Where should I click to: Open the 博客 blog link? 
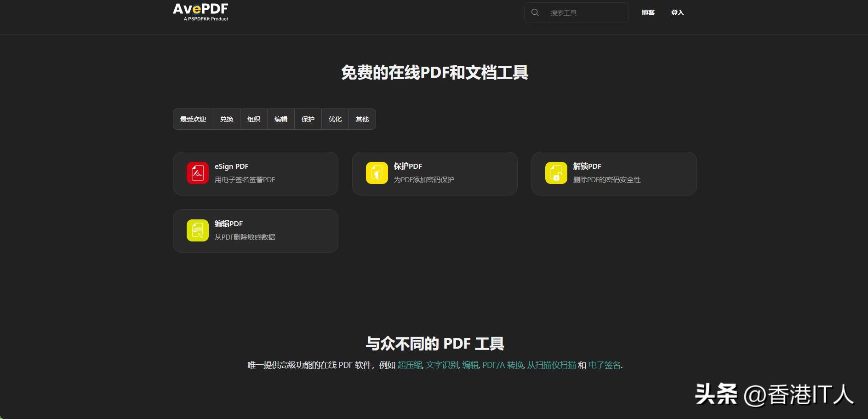point(648,12)
